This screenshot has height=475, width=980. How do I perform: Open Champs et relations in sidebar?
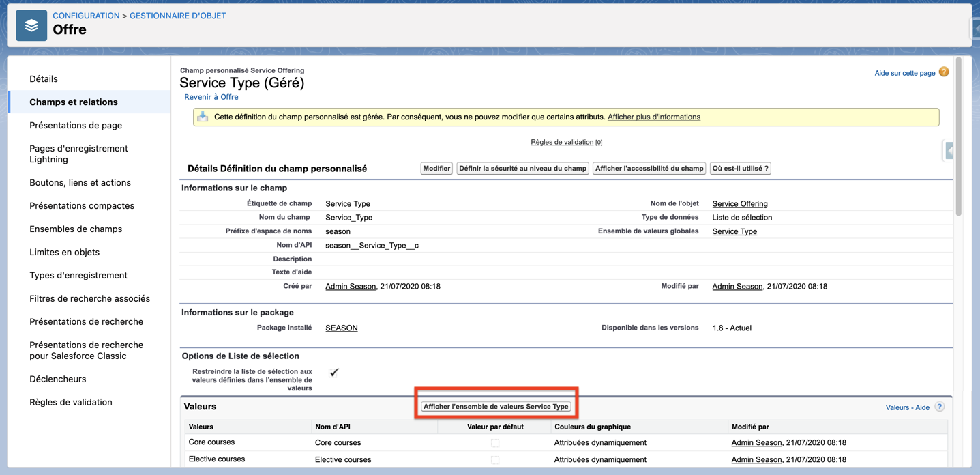(74, 102)
